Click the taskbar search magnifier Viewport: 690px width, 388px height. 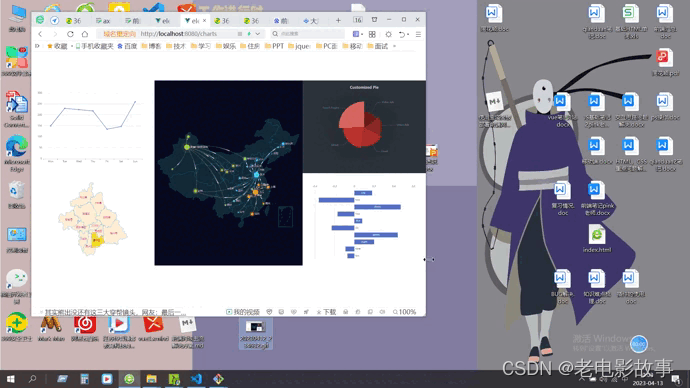point(32,379)
